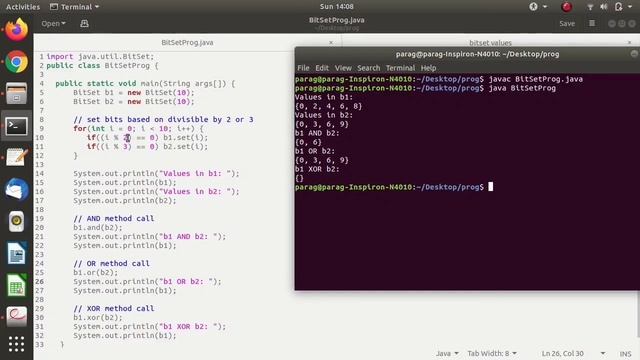The width and height of the screenshot is (640, 360).
Task: Open the gedit hamburger menu
Action: (x=592, y=23)
